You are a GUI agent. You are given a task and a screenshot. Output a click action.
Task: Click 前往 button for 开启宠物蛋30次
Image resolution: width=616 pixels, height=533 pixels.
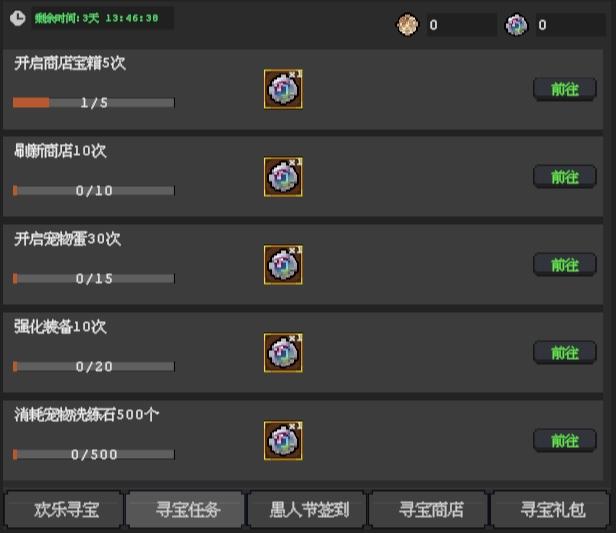click(565, 265)
